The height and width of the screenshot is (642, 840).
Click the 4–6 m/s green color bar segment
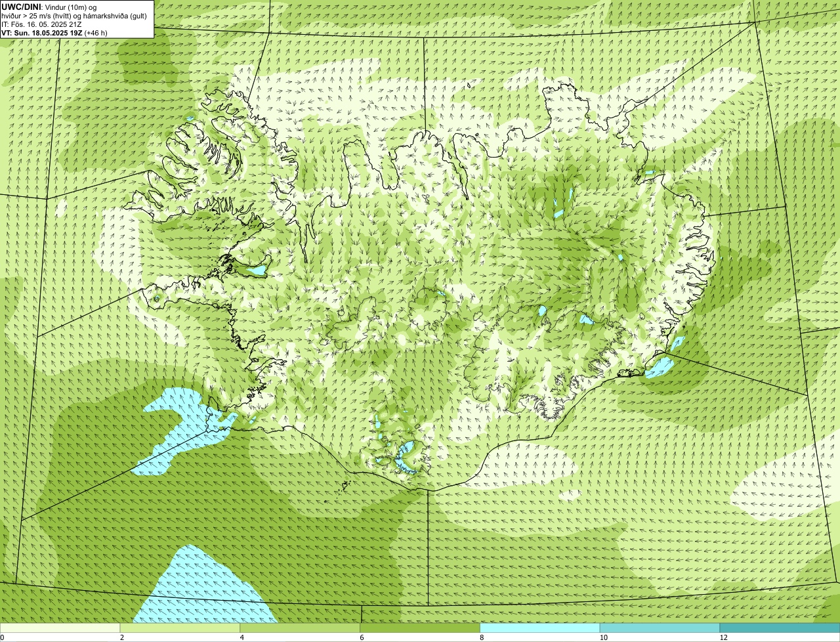pos(301,628)
